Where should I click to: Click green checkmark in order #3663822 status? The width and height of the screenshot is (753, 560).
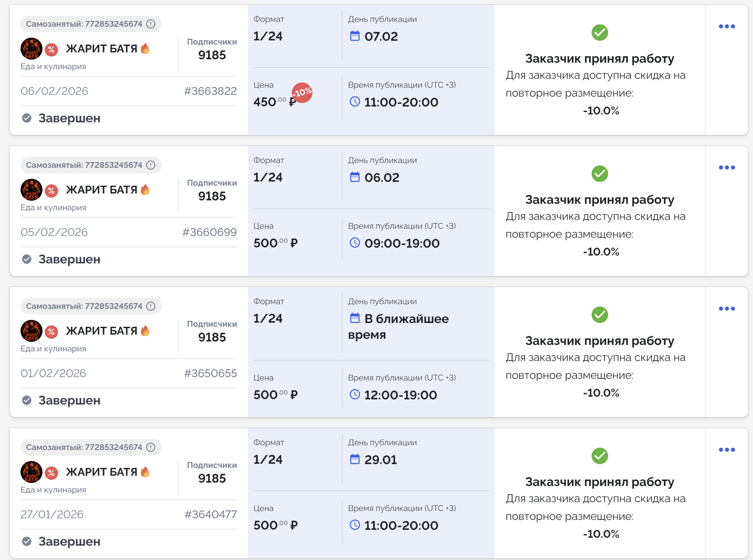coord(600,33)
